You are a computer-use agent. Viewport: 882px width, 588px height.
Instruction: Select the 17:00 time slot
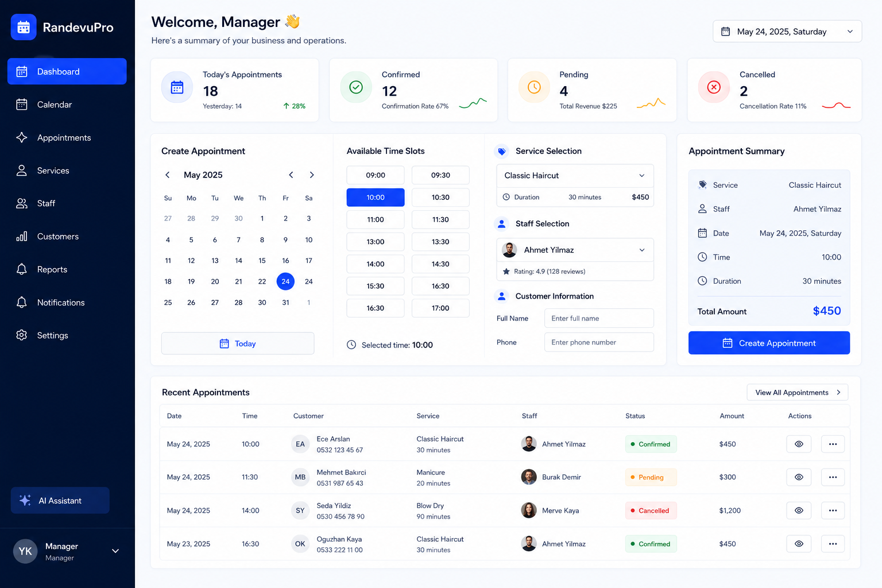pos(440,308)
